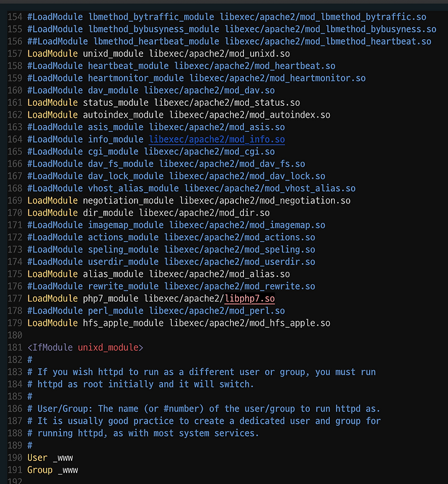Place cursor on php7_module text

(111, 299)
